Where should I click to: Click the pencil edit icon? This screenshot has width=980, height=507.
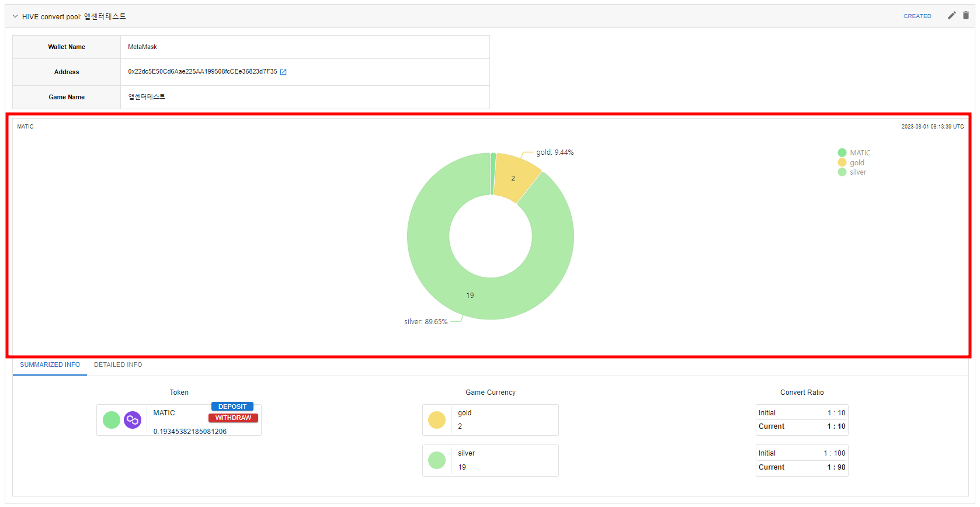coord(951,16)
